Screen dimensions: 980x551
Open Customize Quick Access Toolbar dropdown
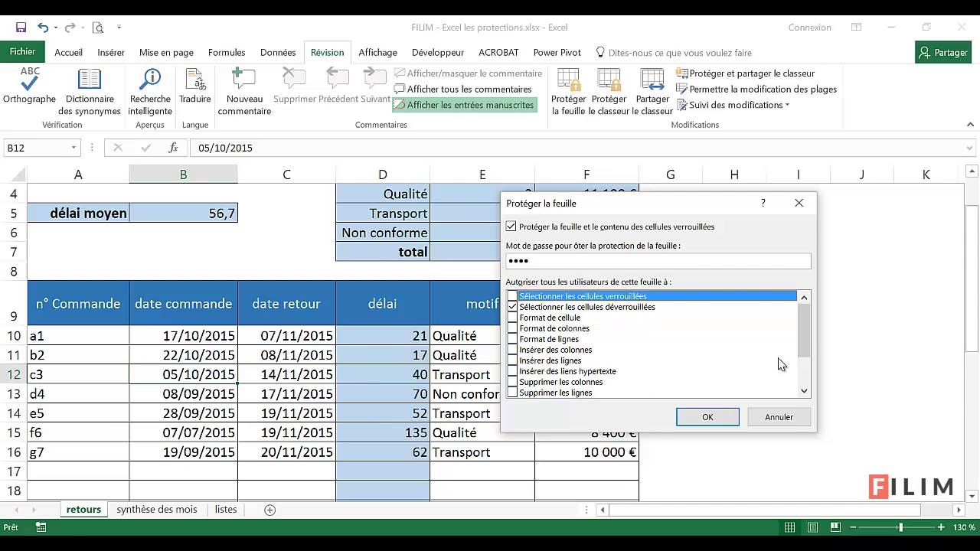click(x=119, y=28)
